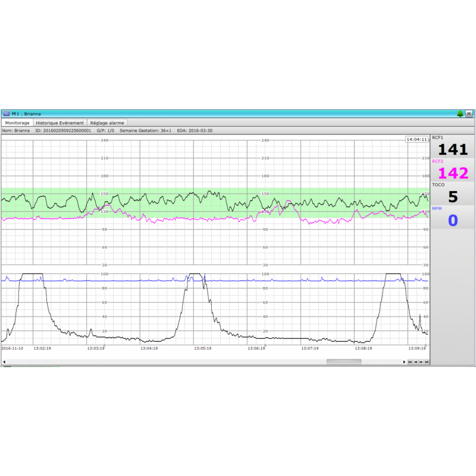Screen dimensions: 476x476
Task: Fast-forward the trace playback
Action: pyautogui.click(x=421, y=362)
